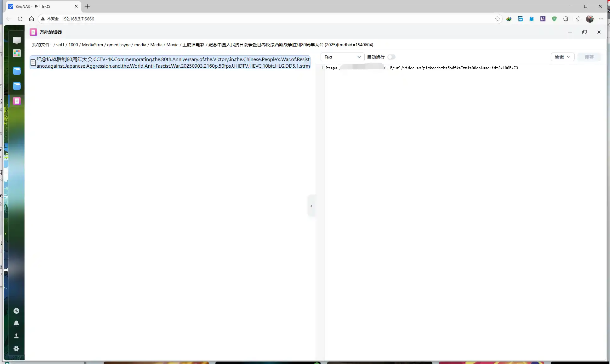Click the 保存 save button
The image size is (610, 364).
pyautogui.click(x=589, y=57)
